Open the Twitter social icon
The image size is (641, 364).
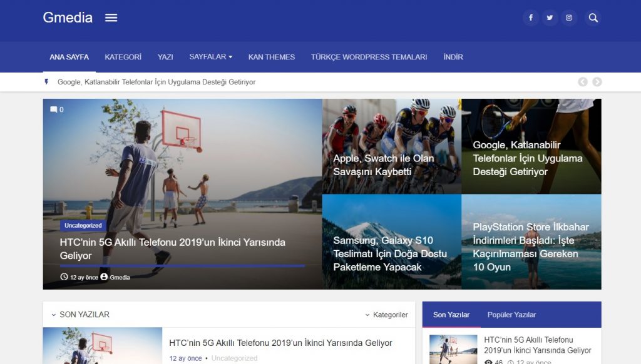pyautogui.click(x=550, y=18)
